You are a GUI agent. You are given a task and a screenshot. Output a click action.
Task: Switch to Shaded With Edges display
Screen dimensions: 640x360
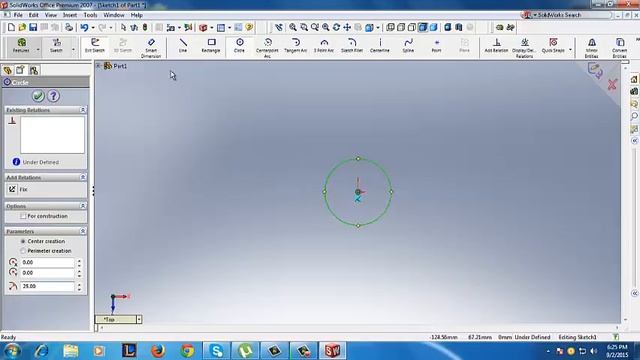pos(423,27)
